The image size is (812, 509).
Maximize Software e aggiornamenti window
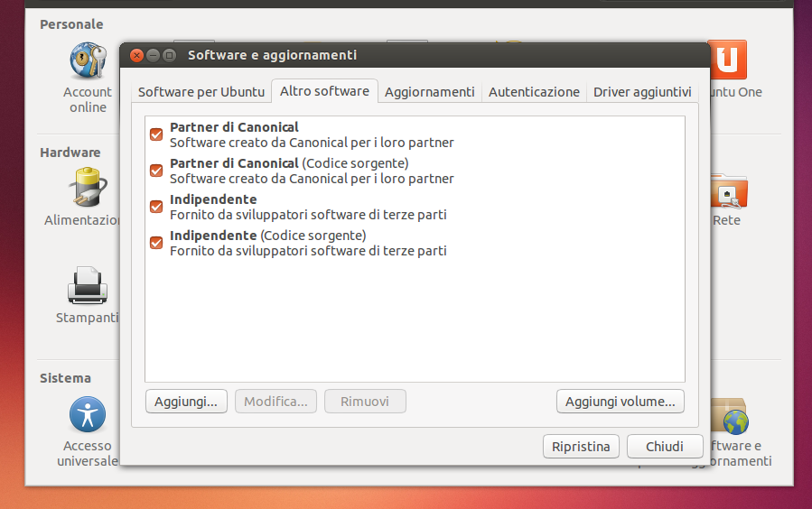click(169, 55)
